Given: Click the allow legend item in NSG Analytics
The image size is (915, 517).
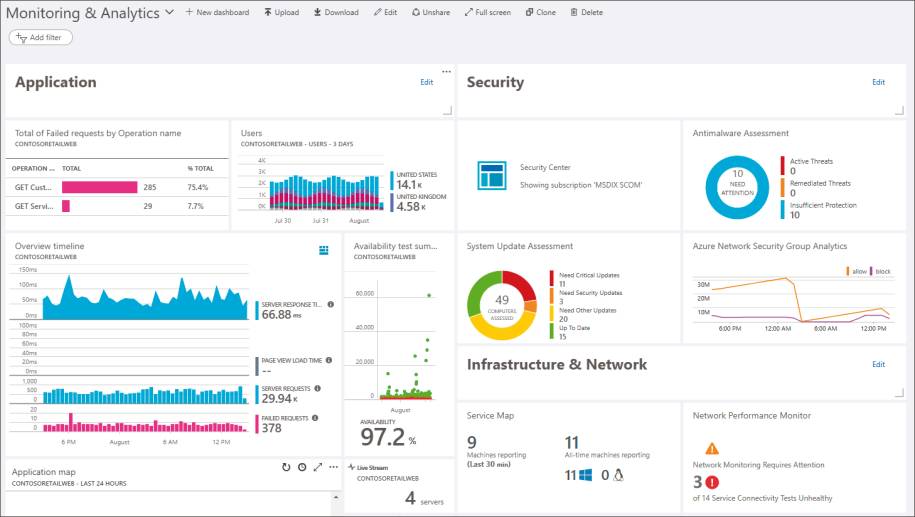Looking at the screenshot, I should (x=857, y=271).
